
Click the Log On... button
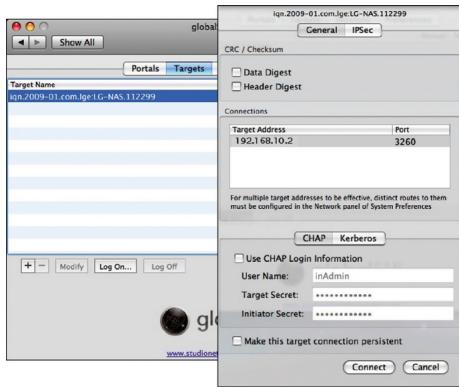coord(115,267)
